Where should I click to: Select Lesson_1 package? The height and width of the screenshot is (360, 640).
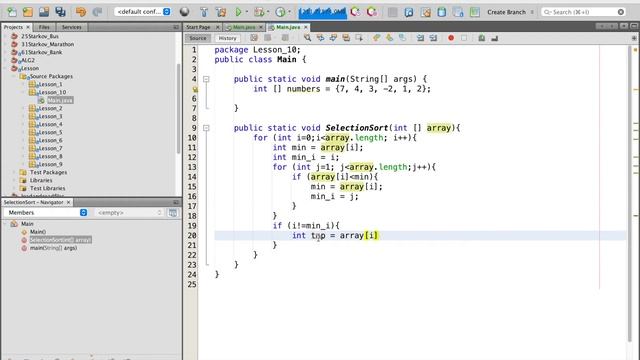click(50, 84)
